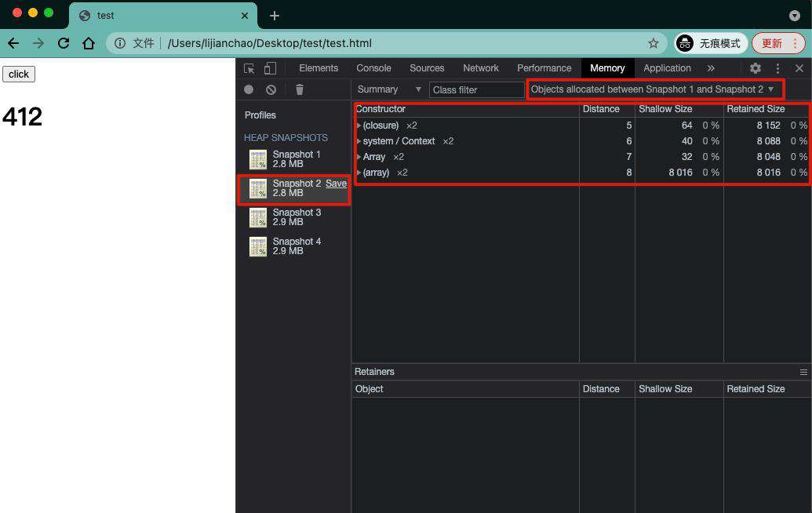Click Retained Size header in Retainers pane
Viewport: 812px width, 513px height.
[767, 389]
